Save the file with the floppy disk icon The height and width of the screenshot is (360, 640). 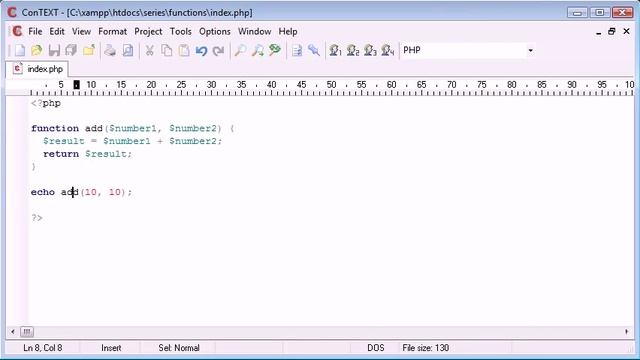54,51
